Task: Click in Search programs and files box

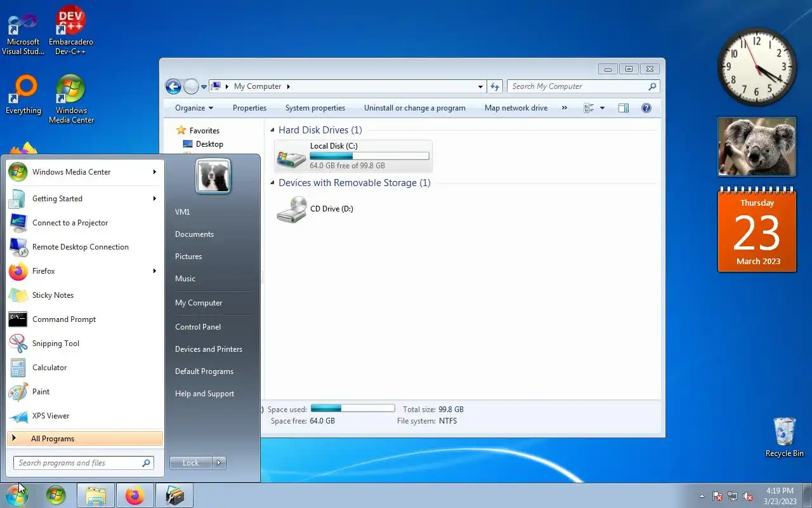Action: (x=84, y=463)
